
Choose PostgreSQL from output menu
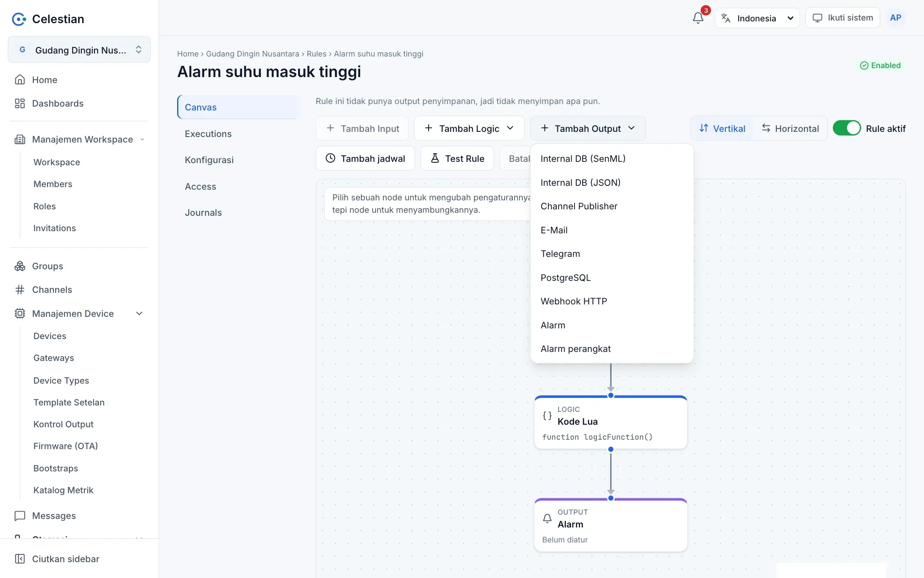pos(612,278)
